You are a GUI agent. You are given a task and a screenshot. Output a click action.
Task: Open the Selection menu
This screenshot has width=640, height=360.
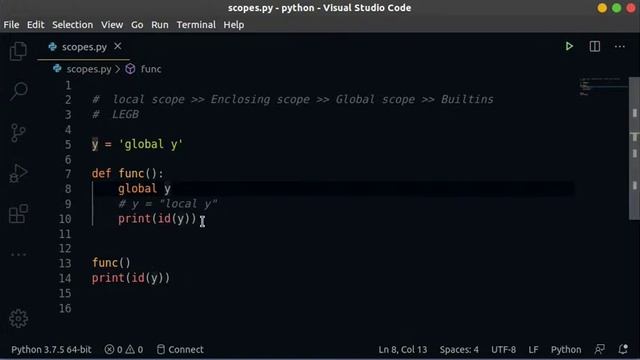pos(72,25)
